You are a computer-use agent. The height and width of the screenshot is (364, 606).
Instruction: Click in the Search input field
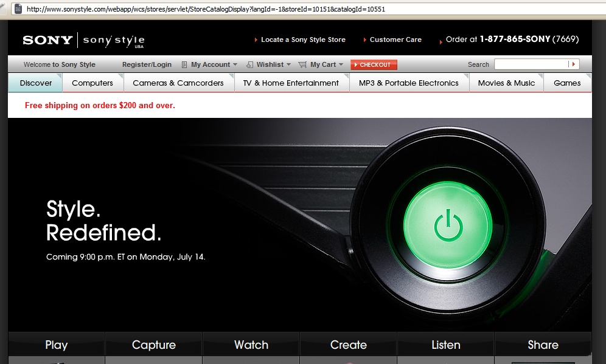pos(531,64)
